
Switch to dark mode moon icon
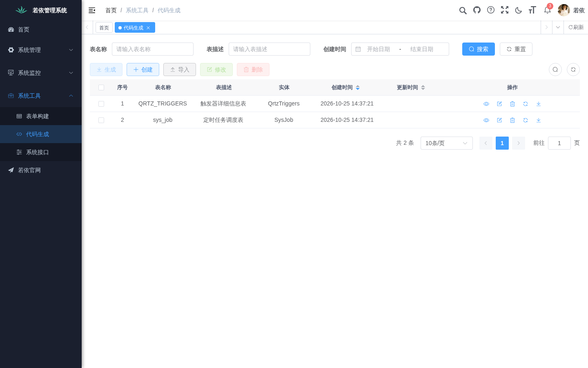click(519, 10)
